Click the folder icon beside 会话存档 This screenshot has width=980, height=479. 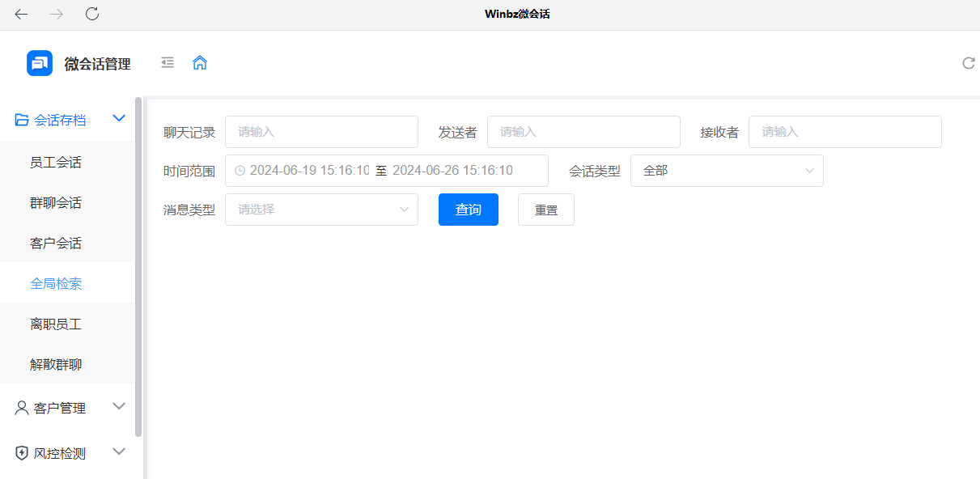click(x=21, y=119)
